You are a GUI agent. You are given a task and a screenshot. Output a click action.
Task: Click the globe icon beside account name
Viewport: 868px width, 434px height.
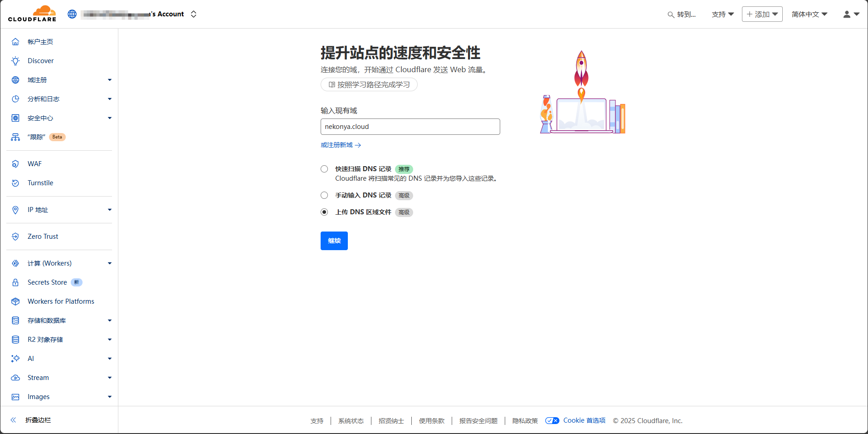pos(72,14)
